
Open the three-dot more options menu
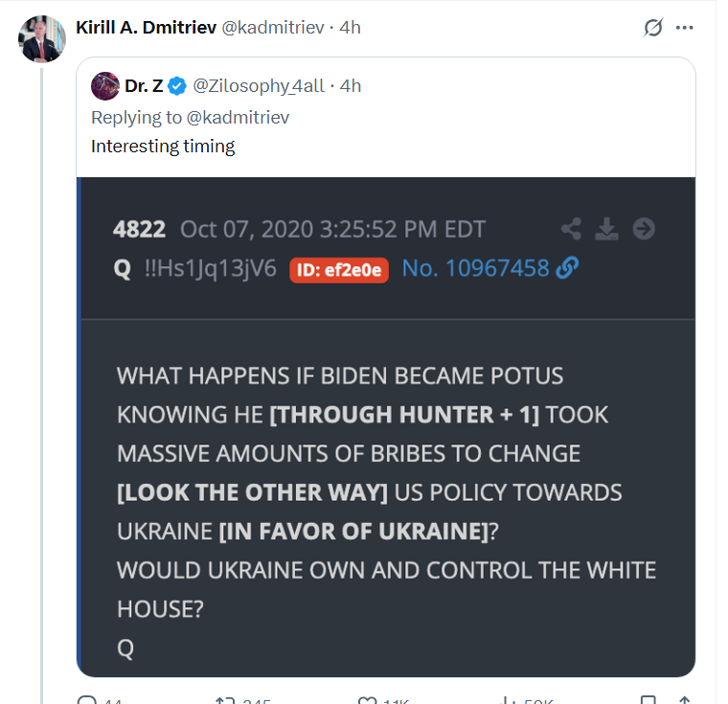click(684, 28)
